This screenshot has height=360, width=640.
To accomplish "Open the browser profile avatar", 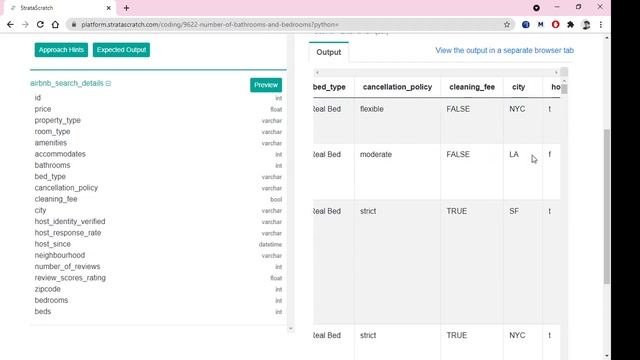I will [x=586, y=24].
